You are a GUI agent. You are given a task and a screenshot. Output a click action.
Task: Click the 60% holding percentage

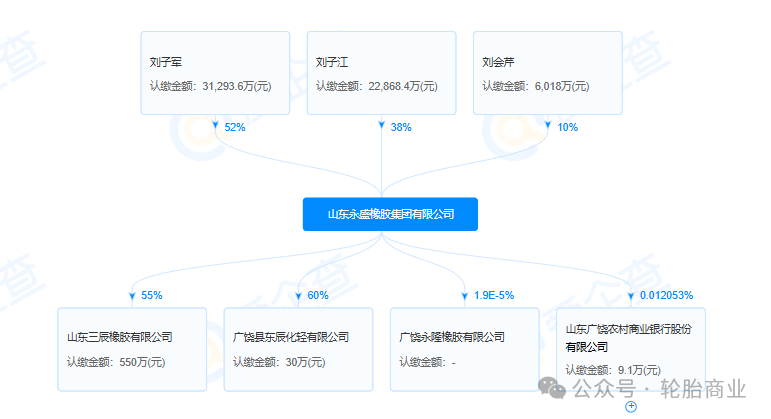point(318,295)
